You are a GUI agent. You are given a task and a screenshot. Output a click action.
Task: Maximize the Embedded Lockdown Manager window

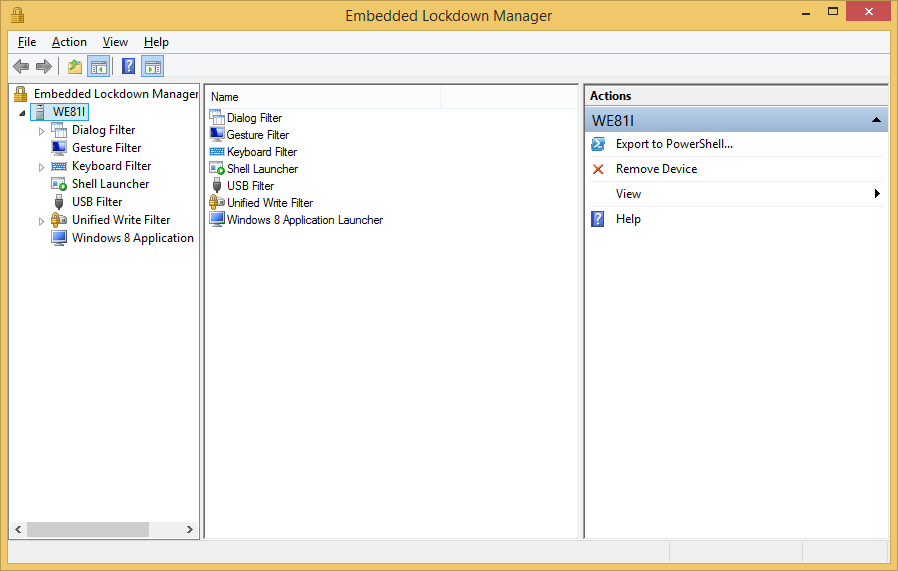[833, 11]
